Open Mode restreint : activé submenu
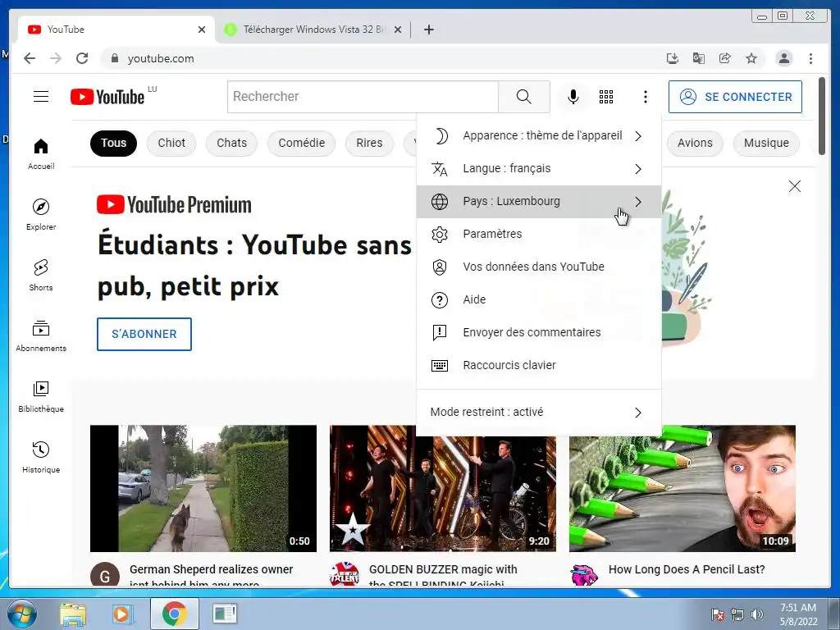The image size is (840, 630). point(539,412)
